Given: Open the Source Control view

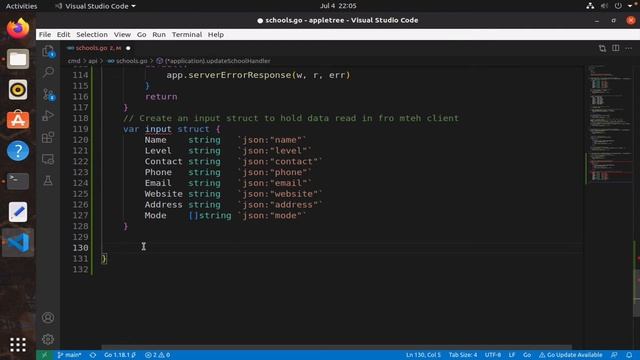Looking at the screenshot, I should [x=48, y=94].
